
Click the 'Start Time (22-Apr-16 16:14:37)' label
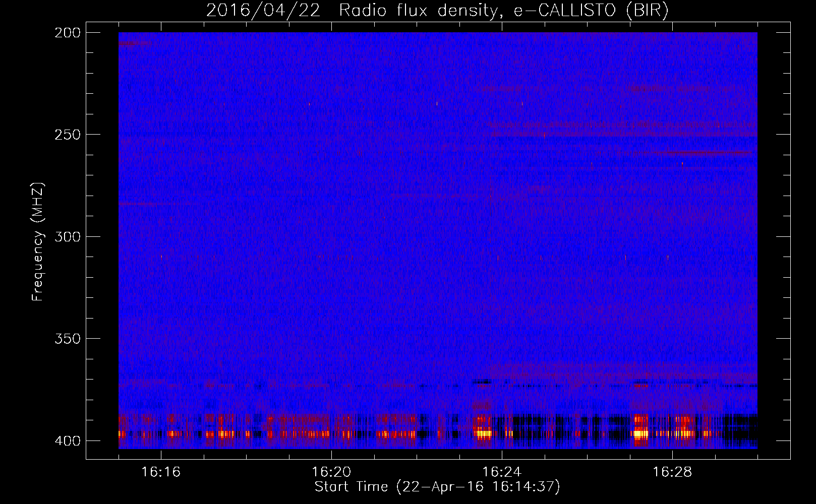tap(437, 487)
